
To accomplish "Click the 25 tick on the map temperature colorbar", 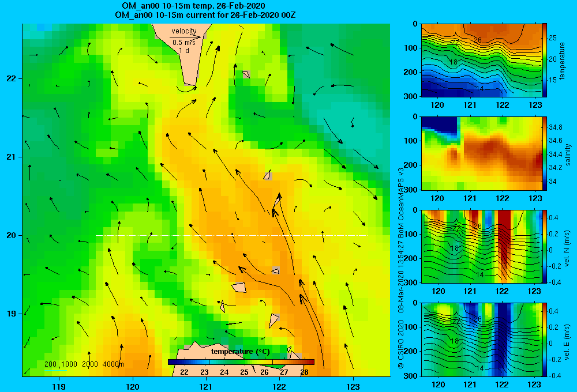I will tap(244, 372).
